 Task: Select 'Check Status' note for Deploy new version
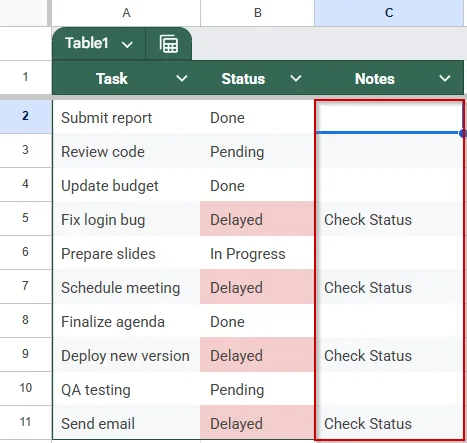(x=389, y=355)
